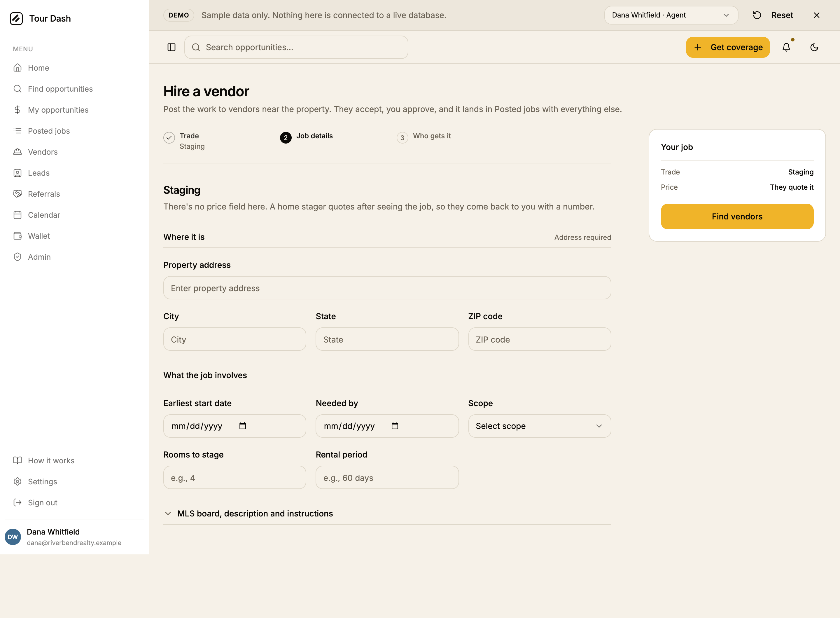Click the Find vendors button
840x618 pixels.
pos(737,216)
